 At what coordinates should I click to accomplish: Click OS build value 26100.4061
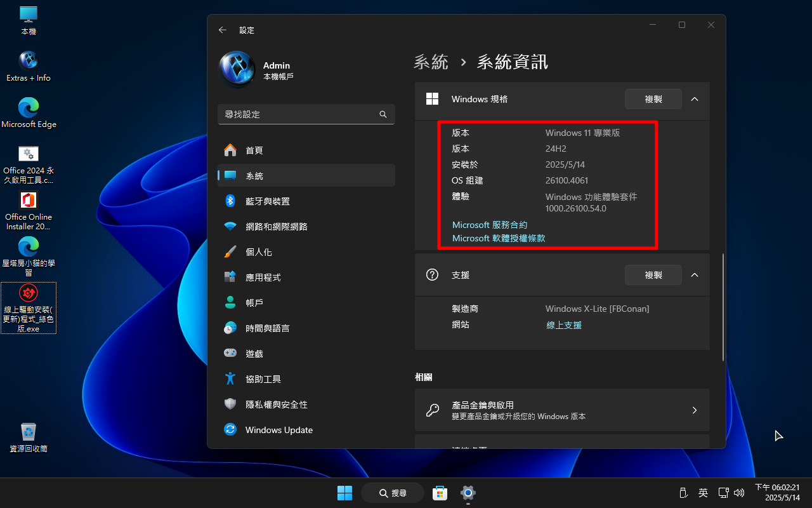click(566, 180)
